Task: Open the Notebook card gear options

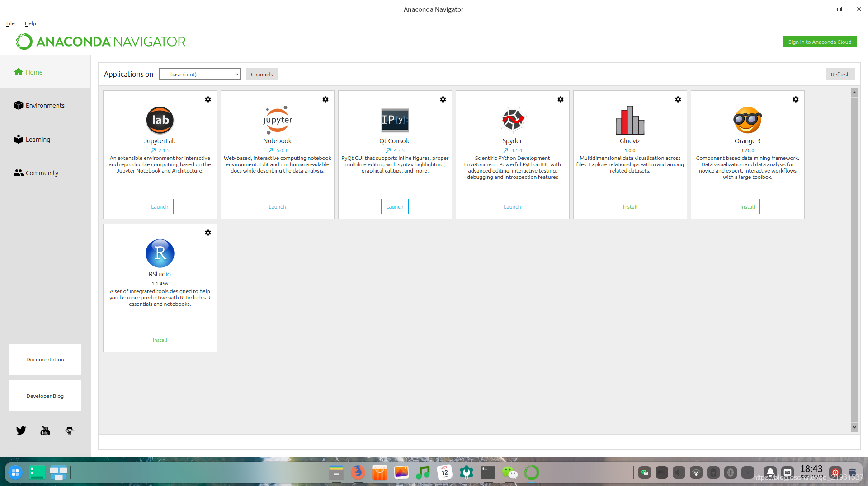Action: [x=325, y=99]
